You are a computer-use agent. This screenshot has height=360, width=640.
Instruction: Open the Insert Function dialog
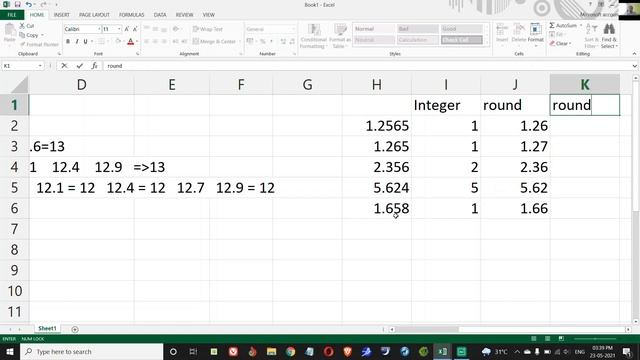click(94, 66)
